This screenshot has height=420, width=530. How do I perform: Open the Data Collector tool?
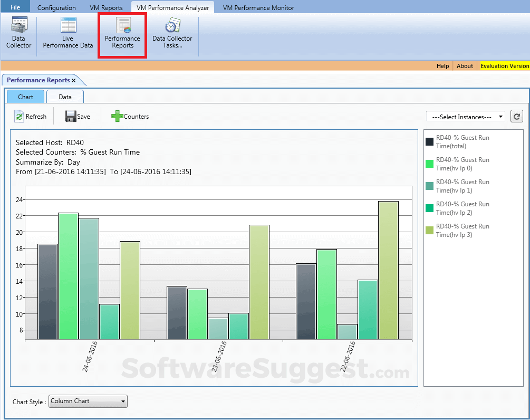click(x=18, y=33)
